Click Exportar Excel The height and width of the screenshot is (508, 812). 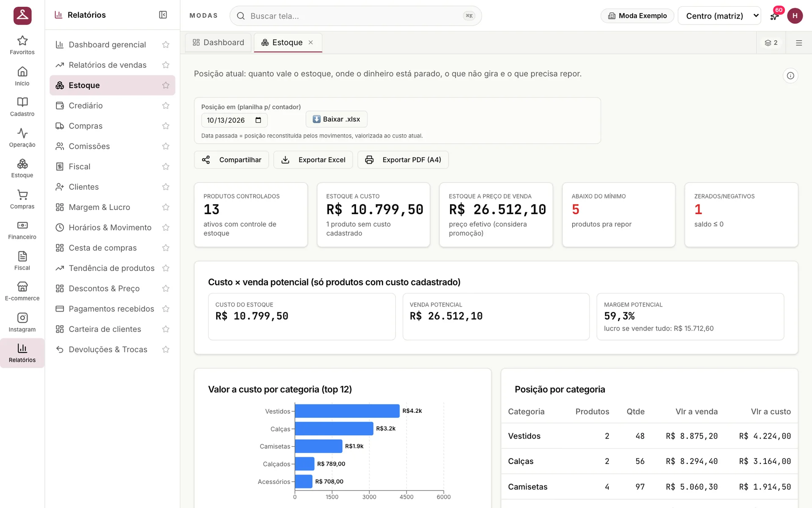coord(313,160)
